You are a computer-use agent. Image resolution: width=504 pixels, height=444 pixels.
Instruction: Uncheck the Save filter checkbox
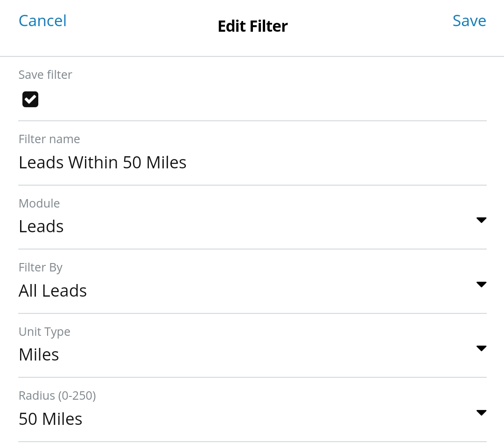30,99
